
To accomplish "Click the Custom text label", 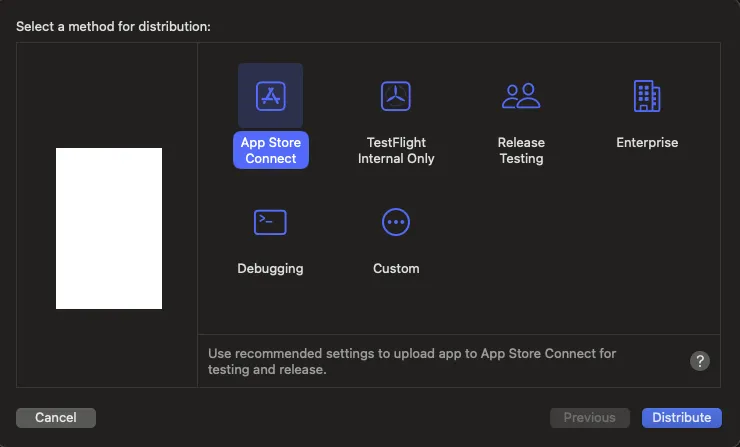I will (396, 268).
